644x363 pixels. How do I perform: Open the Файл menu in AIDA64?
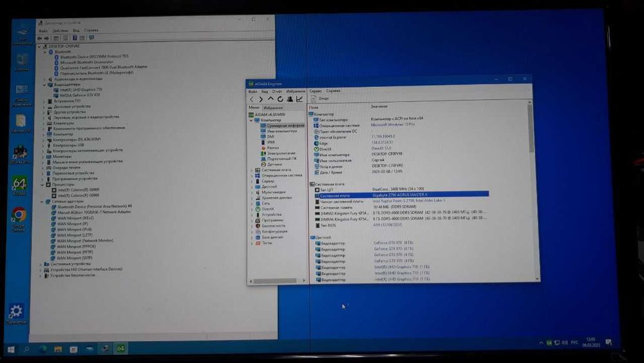(x=252, y=92)
